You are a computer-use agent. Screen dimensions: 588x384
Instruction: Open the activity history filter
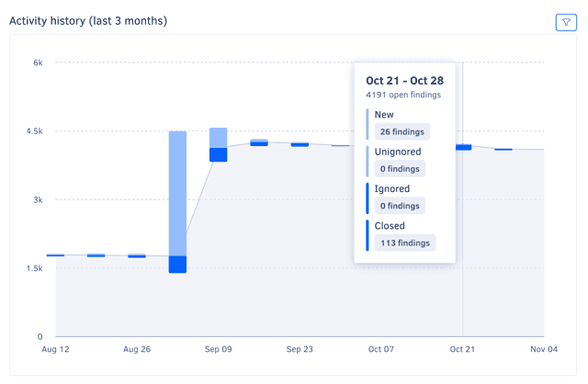pyautogui.click(x=566, y=22)
